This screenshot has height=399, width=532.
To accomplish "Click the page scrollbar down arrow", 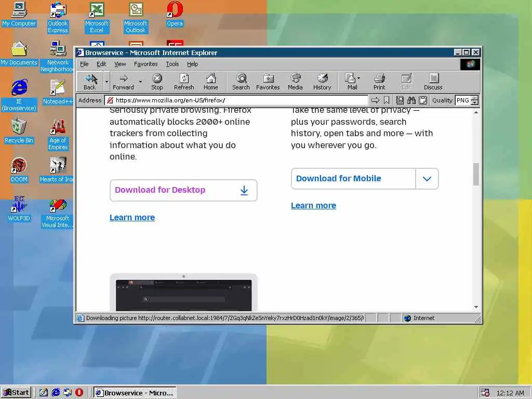I will 476,307.
